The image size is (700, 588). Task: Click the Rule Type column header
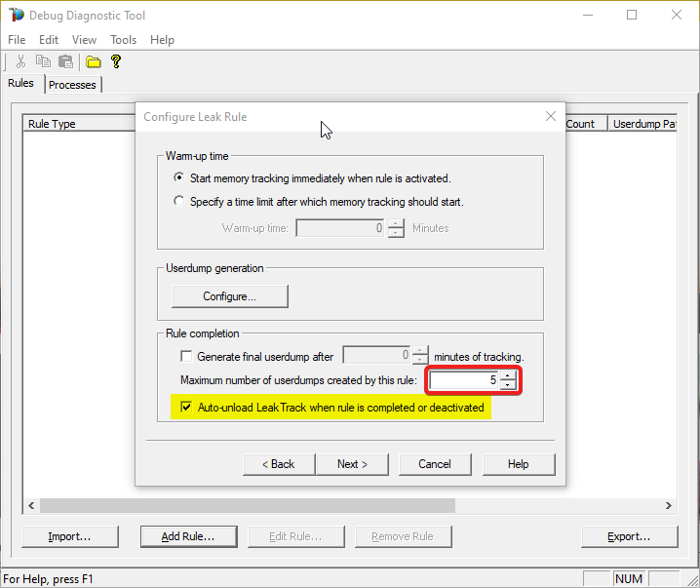point(80,124)
